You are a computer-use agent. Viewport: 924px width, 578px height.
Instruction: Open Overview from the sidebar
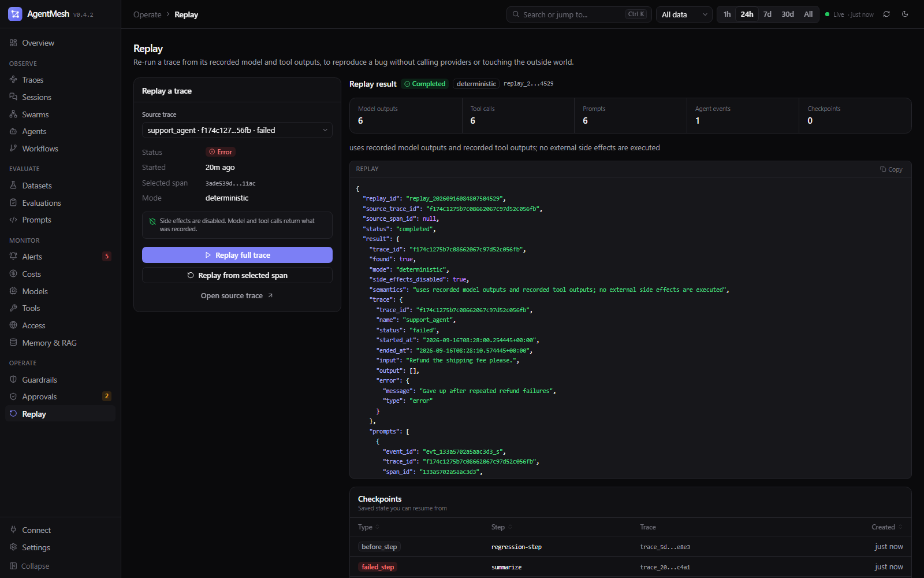[x=60, y=43]
